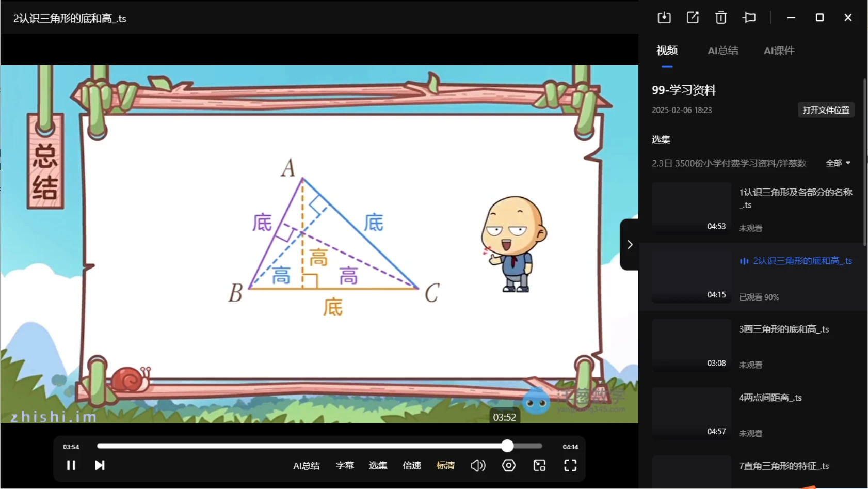Click the playlist panel scrollbar

[x=865, y=162]
